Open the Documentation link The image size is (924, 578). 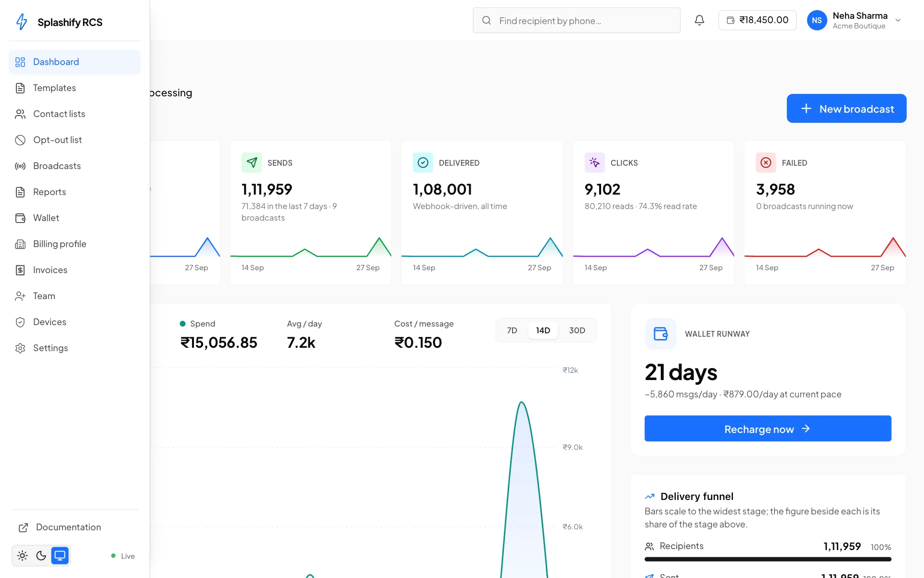pos(75,527)
